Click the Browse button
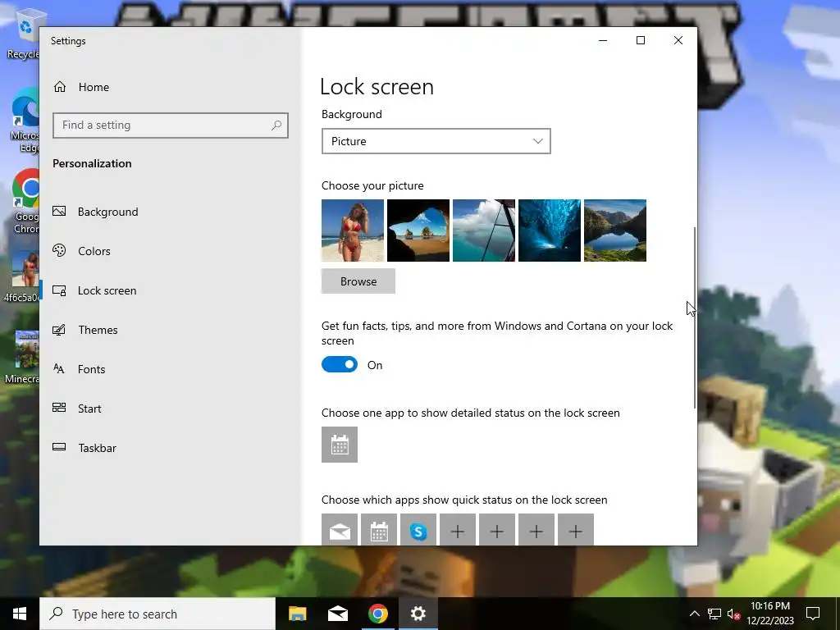The image size is (840, 630). click(358, 281)
